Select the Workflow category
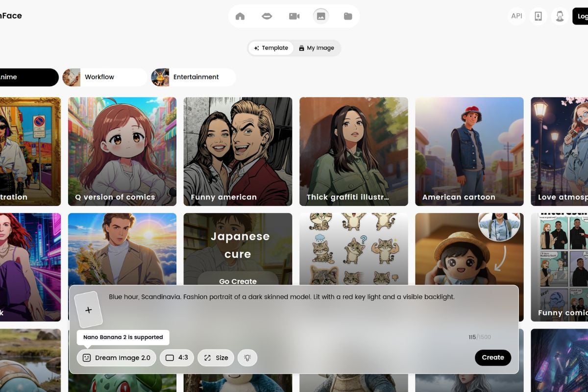This screenshot has width=588, height=392. click(105, 77)
